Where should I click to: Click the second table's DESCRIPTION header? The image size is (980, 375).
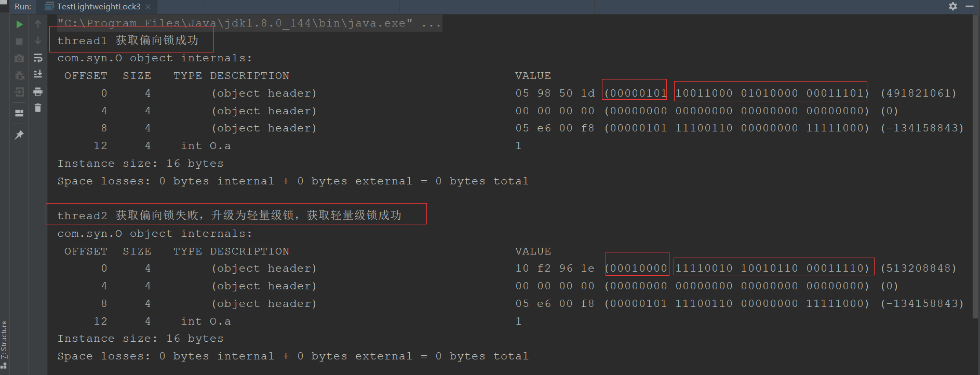pos(250,251)
